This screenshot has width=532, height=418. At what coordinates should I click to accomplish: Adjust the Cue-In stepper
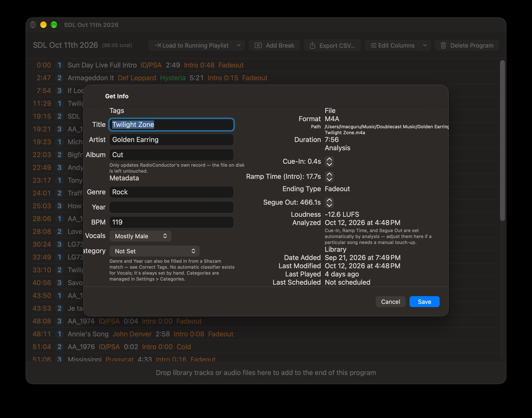(x=329, y=161)
